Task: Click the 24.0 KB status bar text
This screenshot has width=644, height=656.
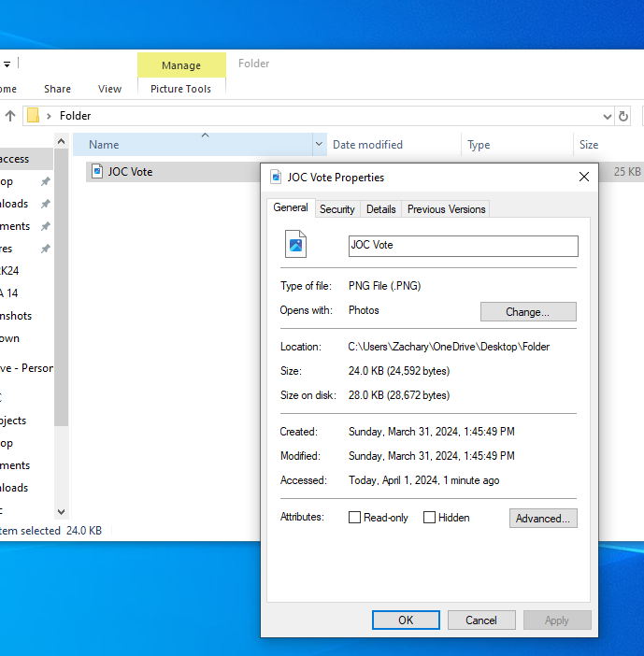Action: 84,531
